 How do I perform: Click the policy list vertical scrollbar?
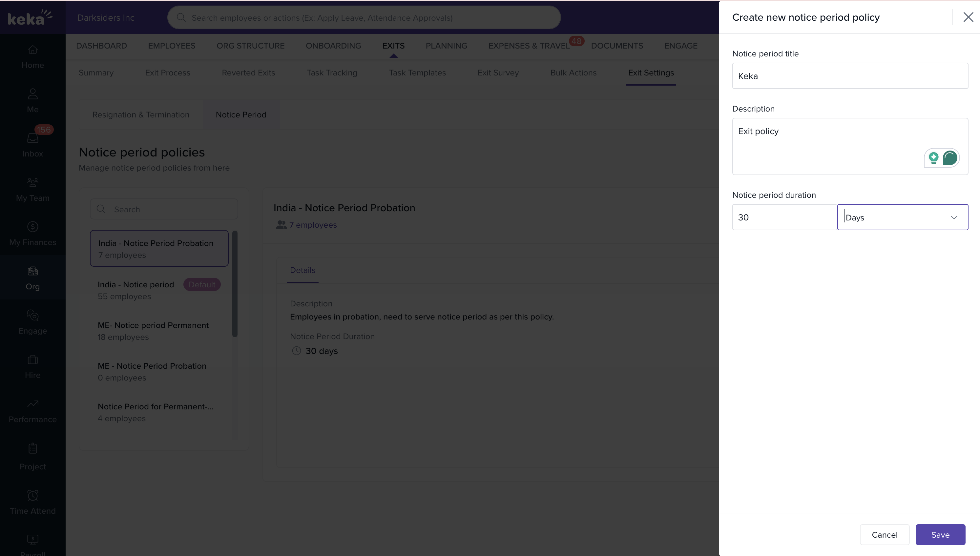[235, 284]
